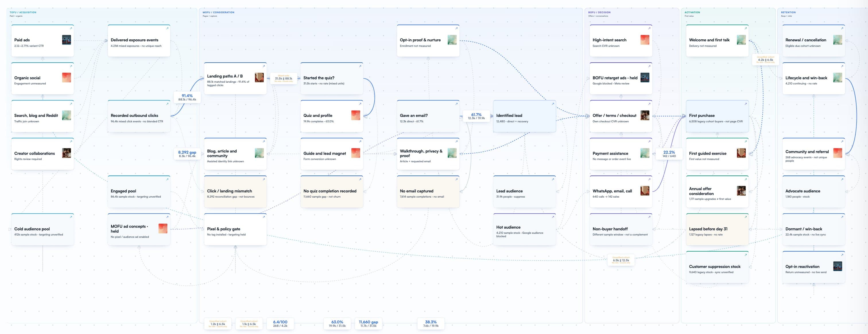This screenshot has width=868, height=334.
Task: Click the Organic social thumbnail image
Action: tap(66, 78)
